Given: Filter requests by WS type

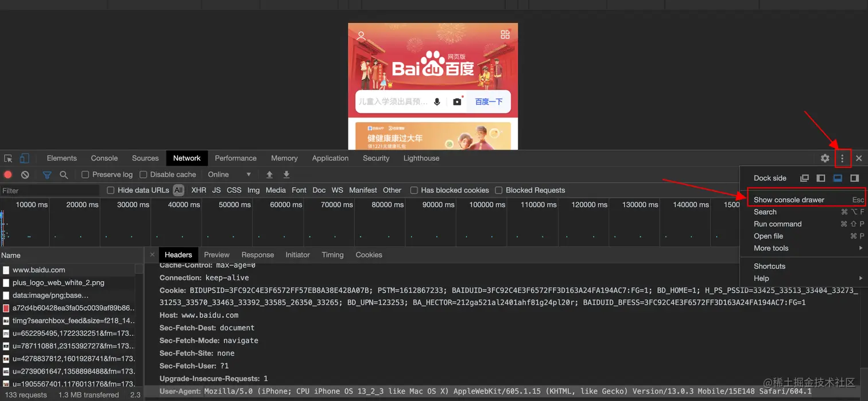Looking at the screenshot, I should tap(338, 190).
